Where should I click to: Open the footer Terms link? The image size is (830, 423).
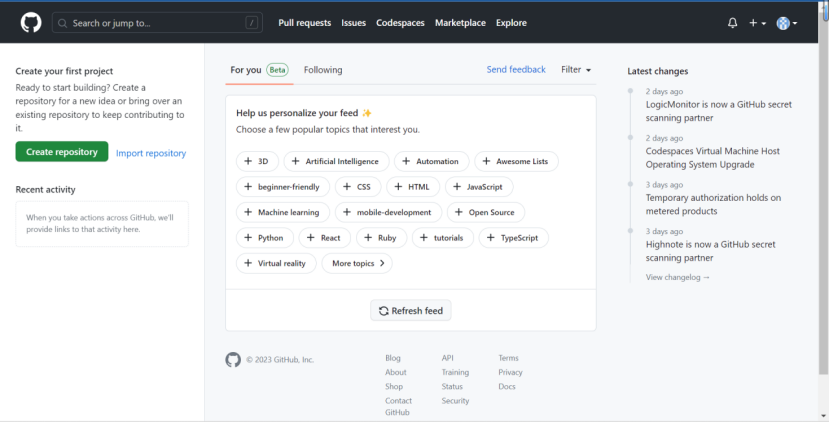(508, 358)
